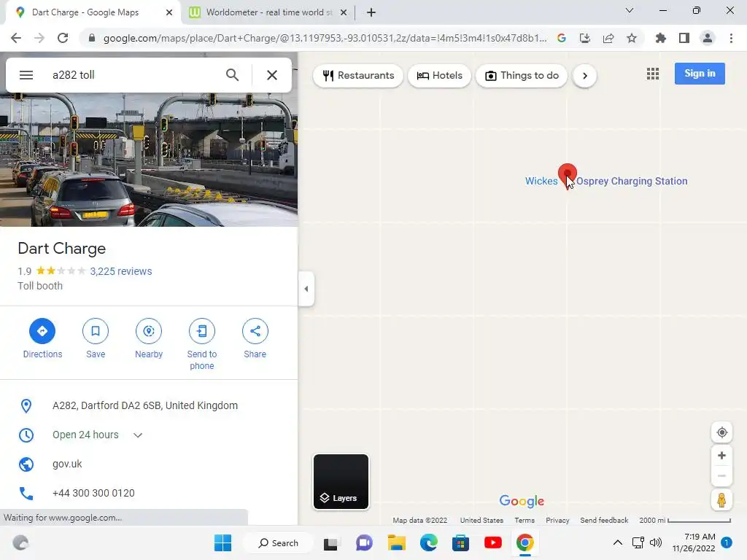The image size is (747, 560).
Task: Open Microsoft Store from taskbar
Action: (x=461, y=542)
